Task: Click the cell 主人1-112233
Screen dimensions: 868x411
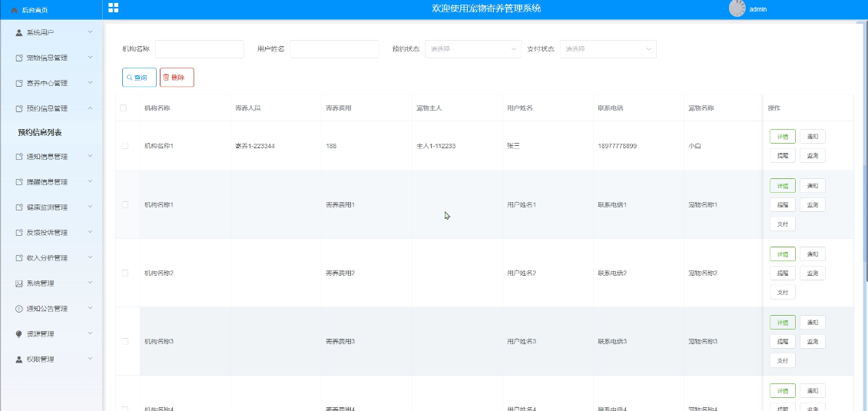Action: click(436, 146)
